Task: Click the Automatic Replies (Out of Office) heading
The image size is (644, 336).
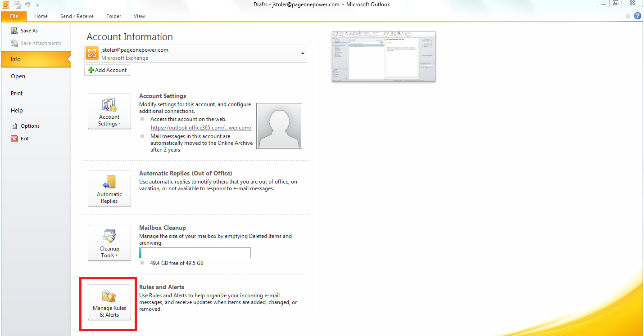Action: tap(186, 173)
